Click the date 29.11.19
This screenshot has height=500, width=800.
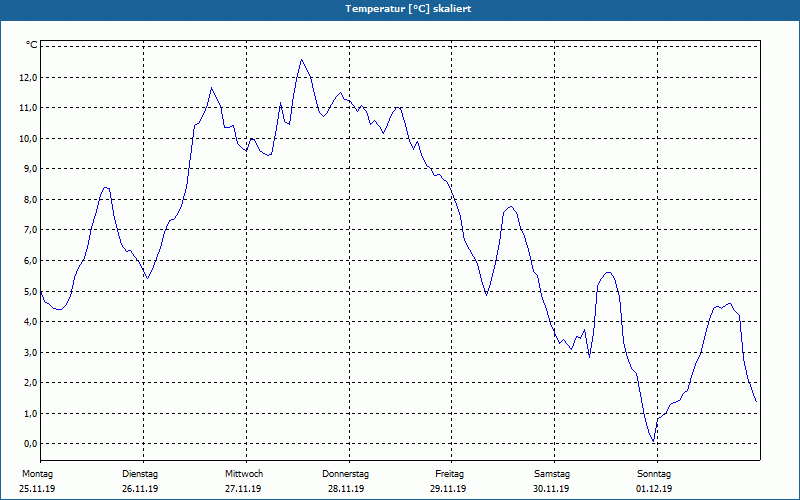coord(448,489)
